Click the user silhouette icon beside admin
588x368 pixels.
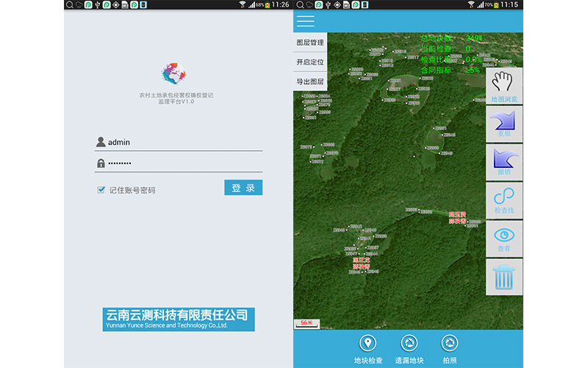tap(101, 141)
